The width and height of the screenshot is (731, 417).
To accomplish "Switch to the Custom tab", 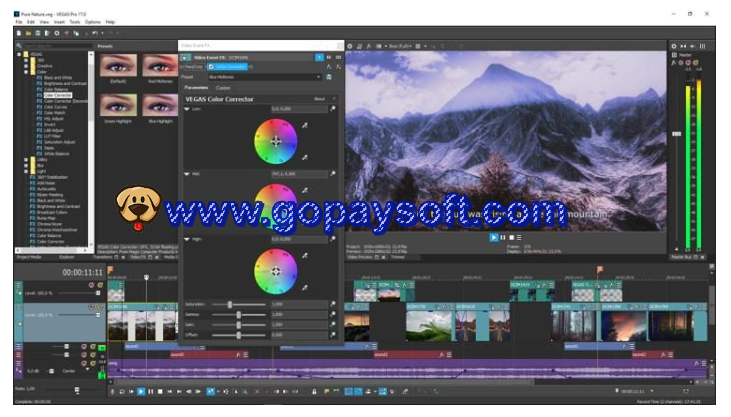I will point(223,88).
